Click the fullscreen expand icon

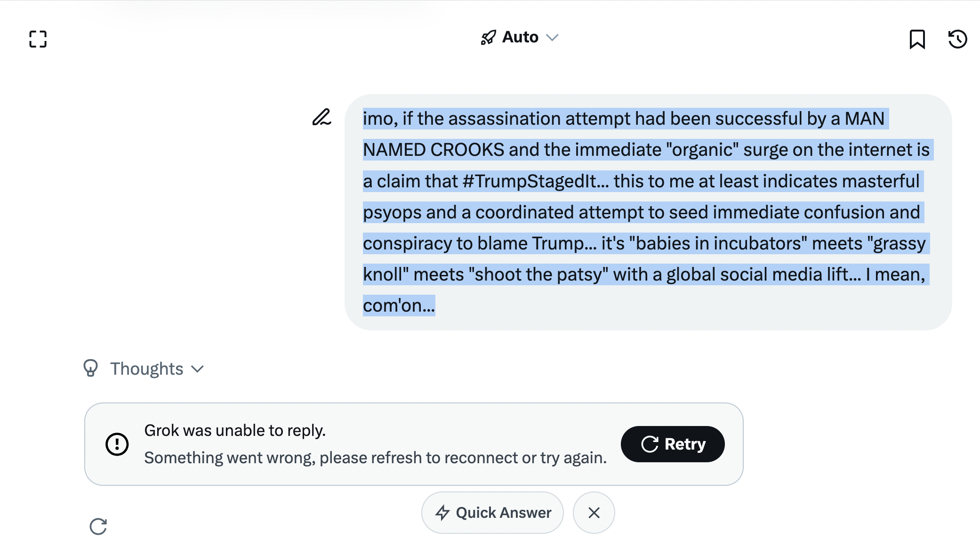(x=38, y=39)
